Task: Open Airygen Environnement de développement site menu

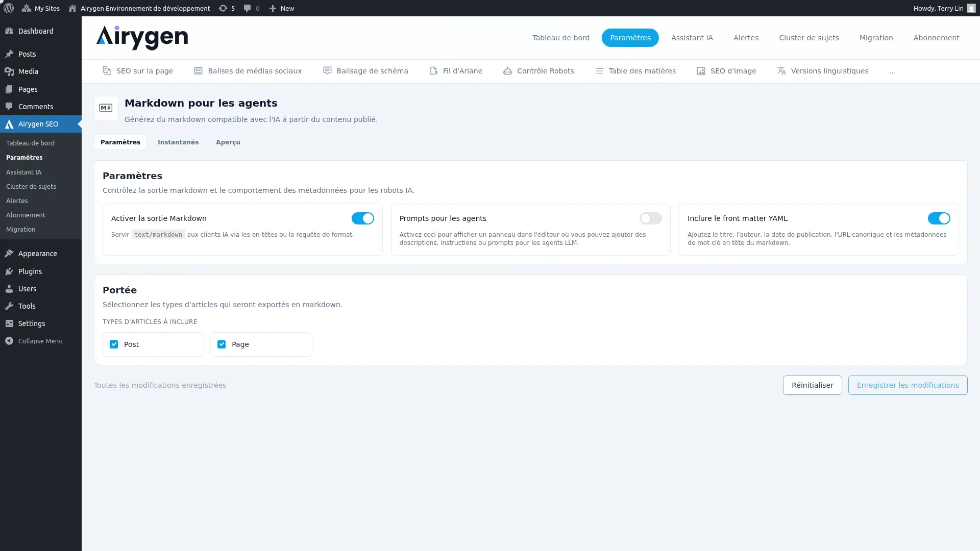Action: (x=139, y=8)
